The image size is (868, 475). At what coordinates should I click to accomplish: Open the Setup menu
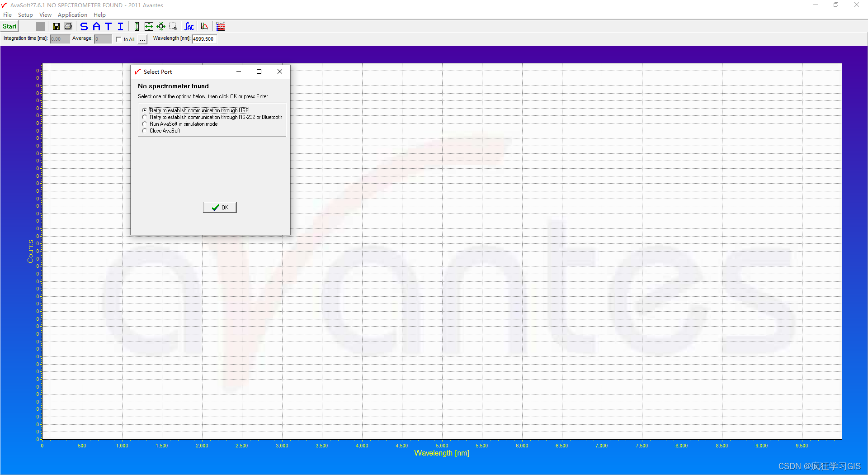pos(25,15)
